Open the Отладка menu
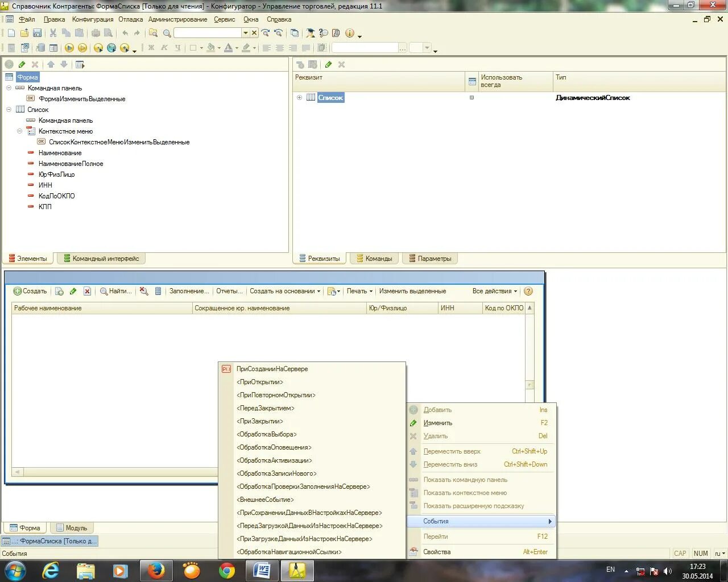This screenshot has height=582, width=728. point(130,19)
